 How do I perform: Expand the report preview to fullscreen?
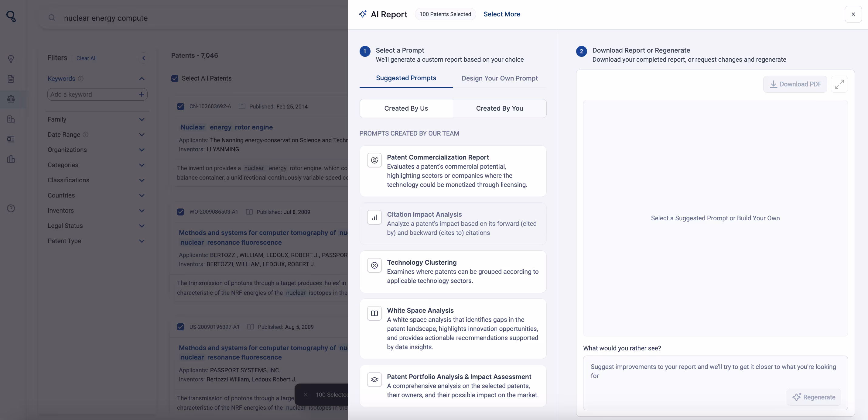[x=839, y=84]
